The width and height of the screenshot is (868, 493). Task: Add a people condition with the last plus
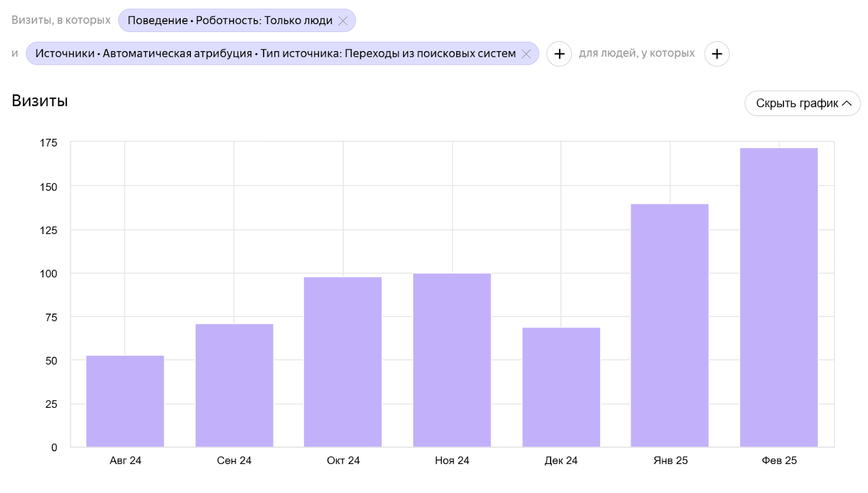pos(717,54)
